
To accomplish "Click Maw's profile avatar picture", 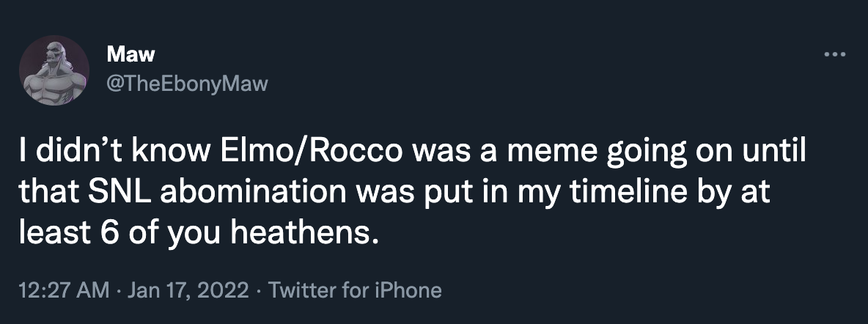I will [54, 70].
